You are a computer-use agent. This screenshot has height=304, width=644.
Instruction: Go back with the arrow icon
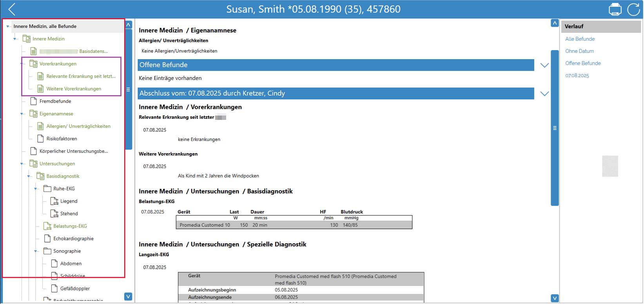(12, 9)
